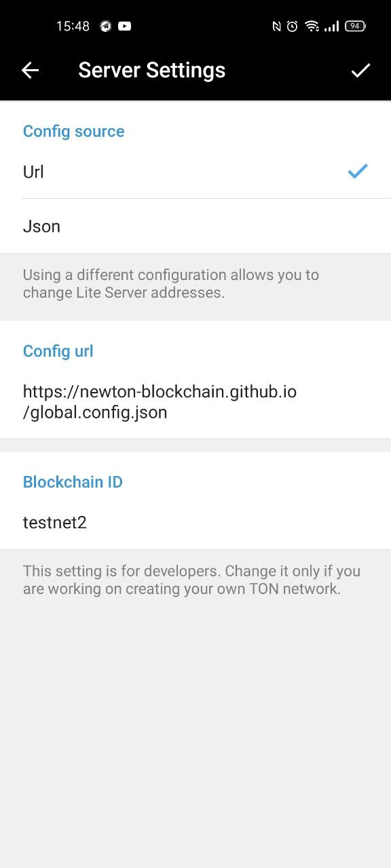Screen dimensions: 391x868
Task: Tap the Server Settings title
Action: coord(152,70)
